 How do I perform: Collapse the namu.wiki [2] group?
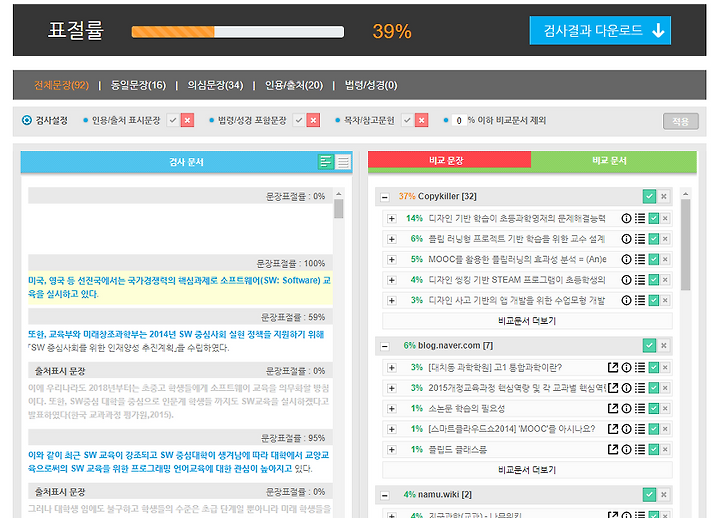tap(385, 495)
